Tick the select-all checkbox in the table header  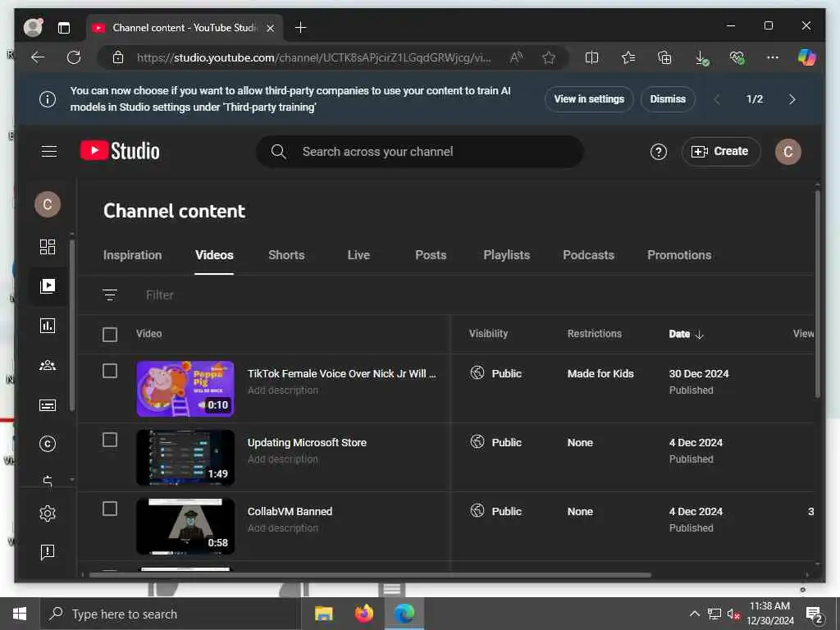tap(110, 335)
